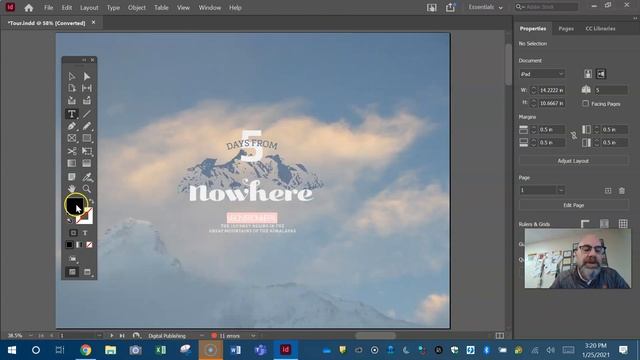Activate the Note tool
The image size is (640, 360).
coord(72,177)
